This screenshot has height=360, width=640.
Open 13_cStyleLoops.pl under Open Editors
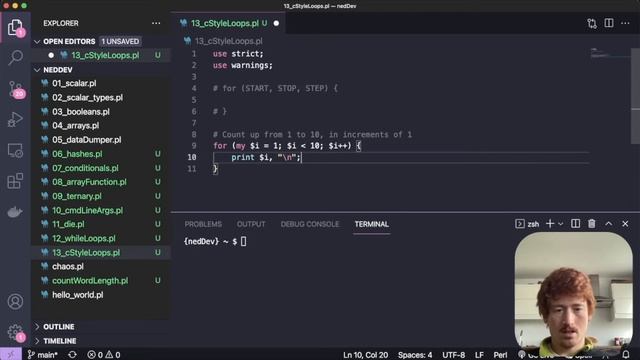tap(105, 55)
